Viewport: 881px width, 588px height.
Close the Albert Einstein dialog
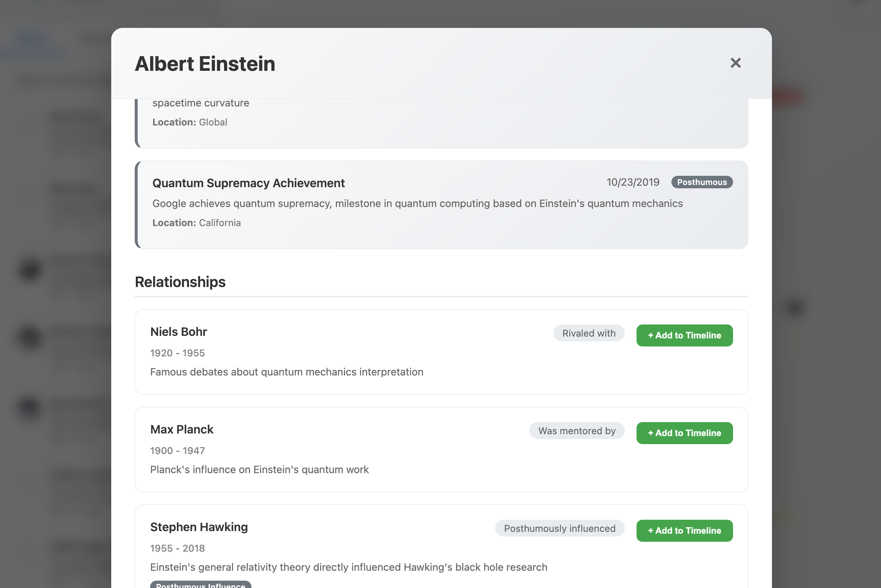(x=735, y=63)
